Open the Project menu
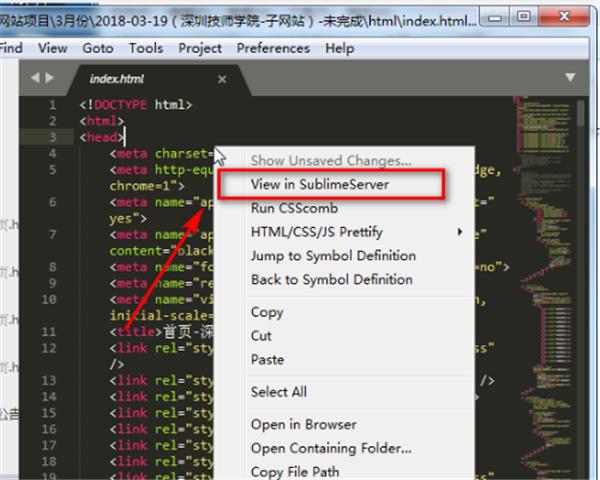 (200, 48)
